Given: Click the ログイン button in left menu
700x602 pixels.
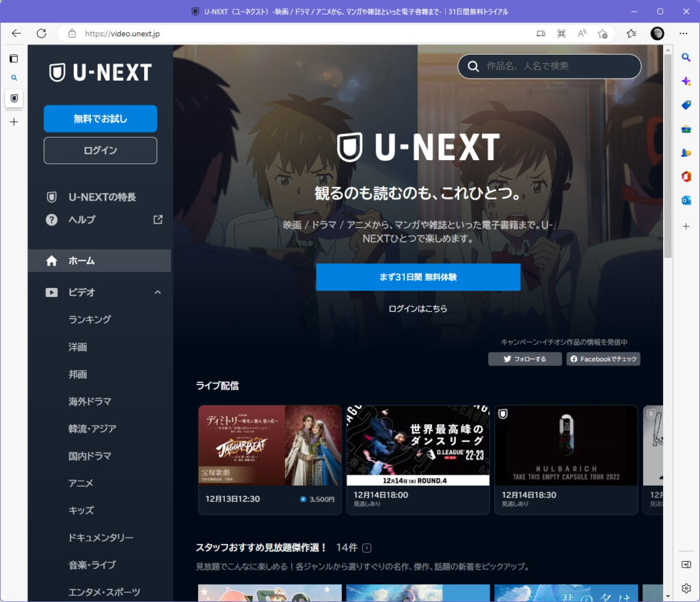Looking at the screenshot, I should (x=100, y=150).
